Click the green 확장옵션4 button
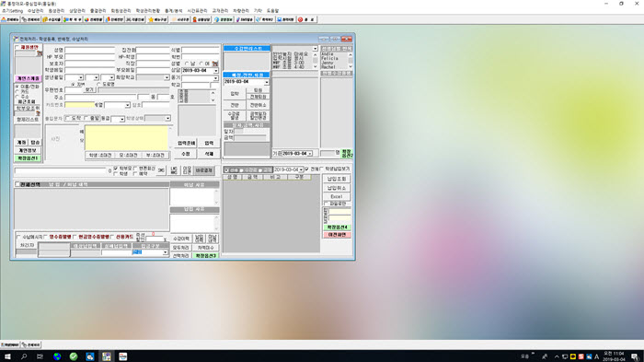The image size is (644, 362). point(337,228)
